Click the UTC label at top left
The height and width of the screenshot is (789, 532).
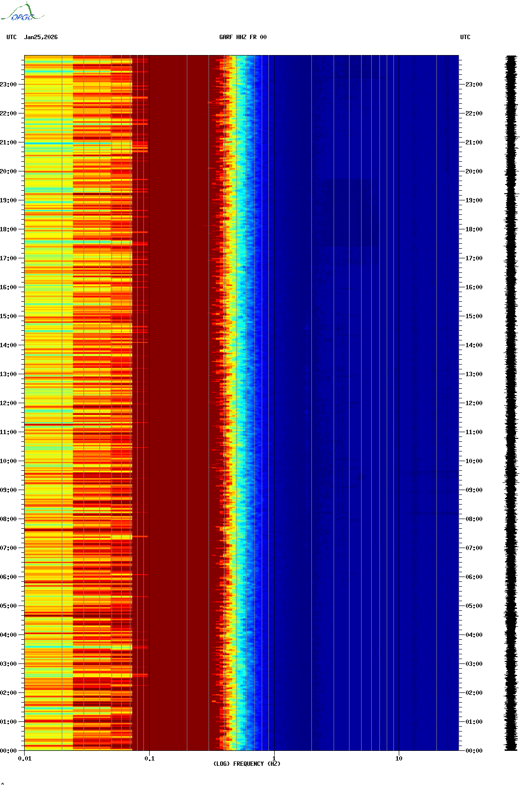tap(12, 37)
